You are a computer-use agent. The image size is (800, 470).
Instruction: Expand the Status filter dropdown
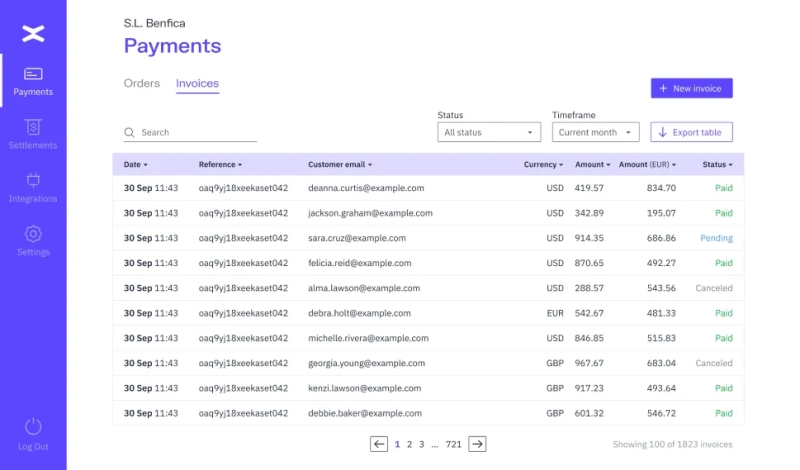[x=490, y=132]
